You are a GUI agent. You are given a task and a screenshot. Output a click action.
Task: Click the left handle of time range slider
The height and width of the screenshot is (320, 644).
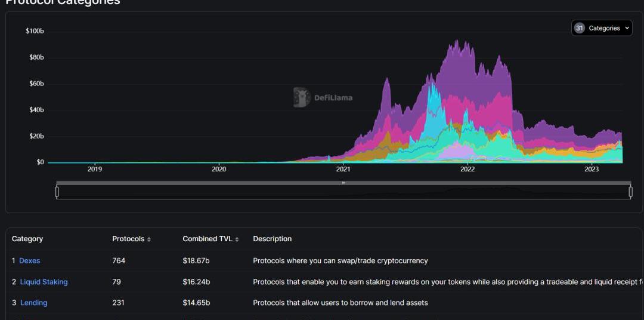pos(57,192)
